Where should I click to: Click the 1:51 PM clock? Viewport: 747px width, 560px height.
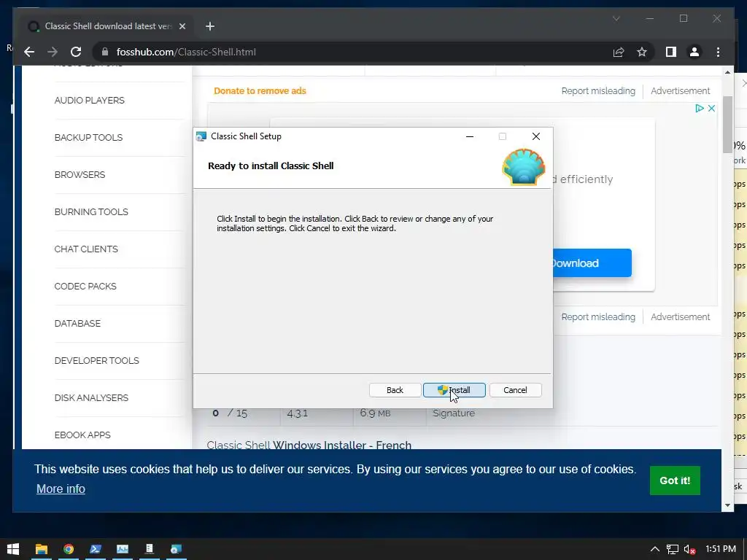[720, 549]
